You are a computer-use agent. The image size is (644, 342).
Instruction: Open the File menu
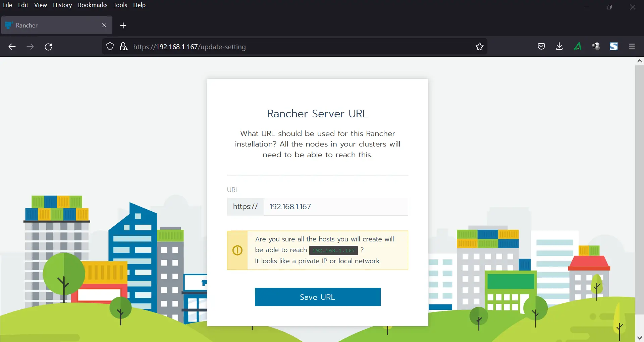pyautogui.click(x=7, y=5)
